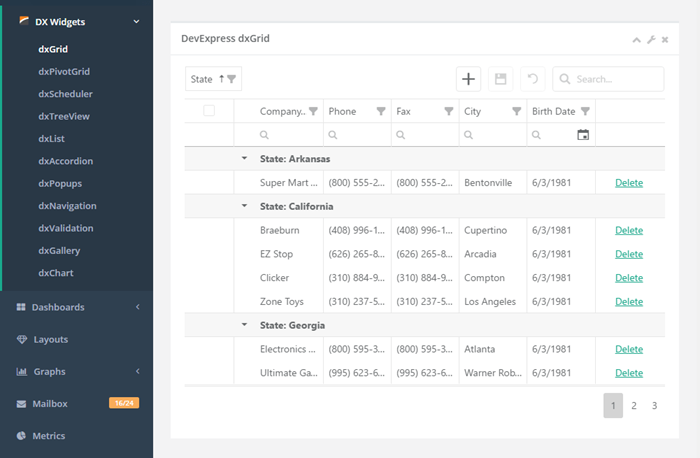The width and height of the screenshot is (700, 458).
Task: Open the City column filter icon
Action: coord(517,112)
